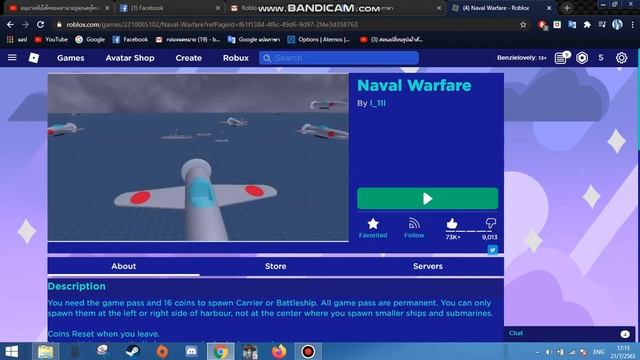Open the Robux nav item
Image resolution: width=640 pixels, height=360 pixels.
pos(236,58)
